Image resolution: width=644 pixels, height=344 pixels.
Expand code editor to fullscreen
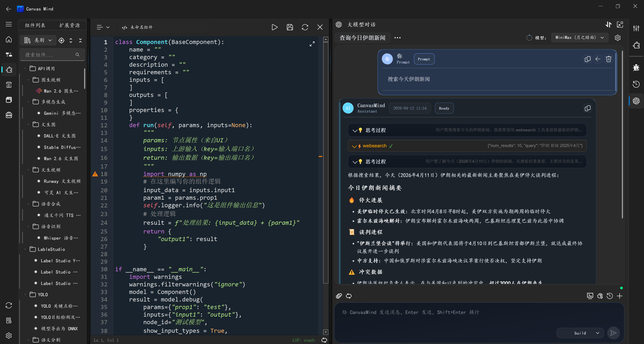pos(312,44)
